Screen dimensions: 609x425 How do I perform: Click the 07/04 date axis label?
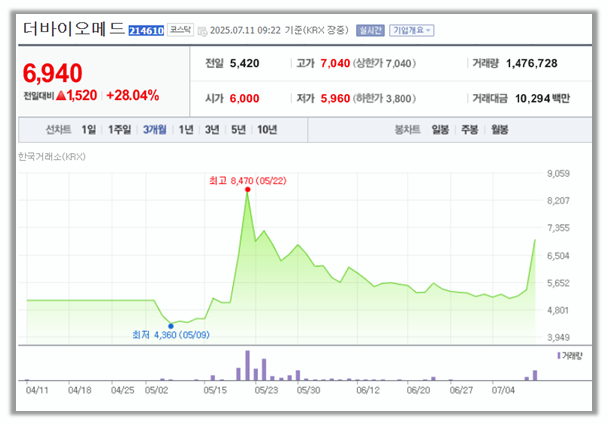(x=503, y=390)
